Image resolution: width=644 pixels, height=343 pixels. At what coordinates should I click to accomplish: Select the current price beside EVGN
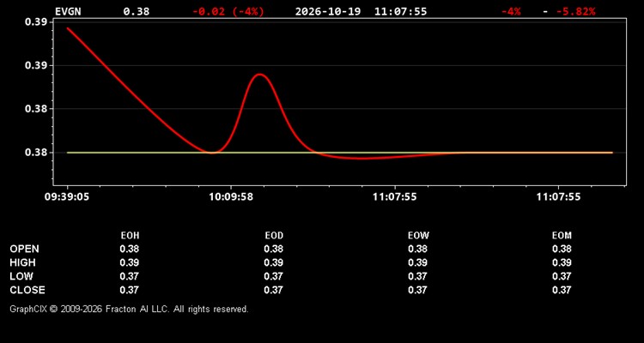137,11
